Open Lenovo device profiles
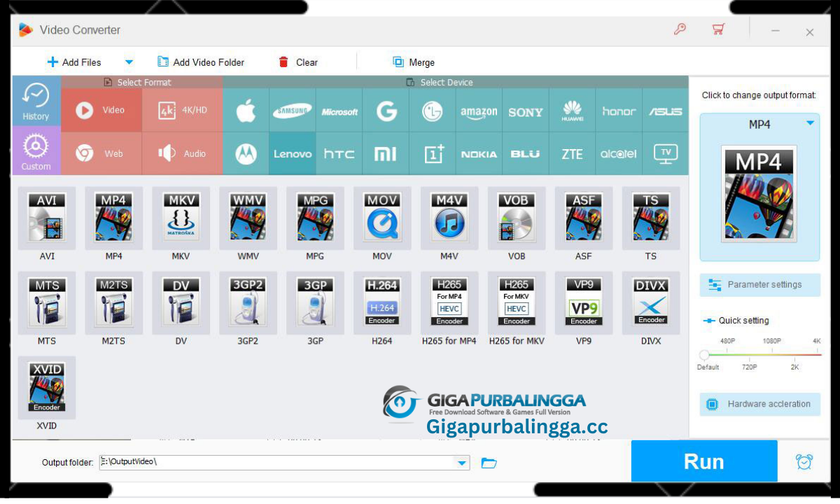 coord(293,153)
